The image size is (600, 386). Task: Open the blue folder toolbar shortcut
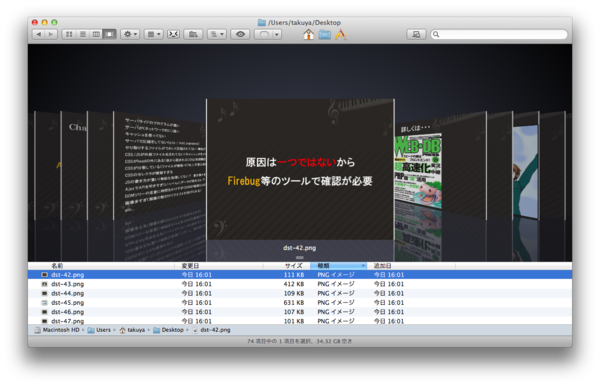324,35
